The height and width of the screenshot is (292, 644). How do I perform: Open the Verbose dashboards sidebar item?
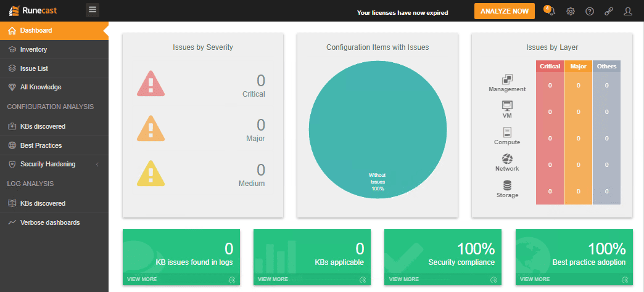[x=49, y=222]
